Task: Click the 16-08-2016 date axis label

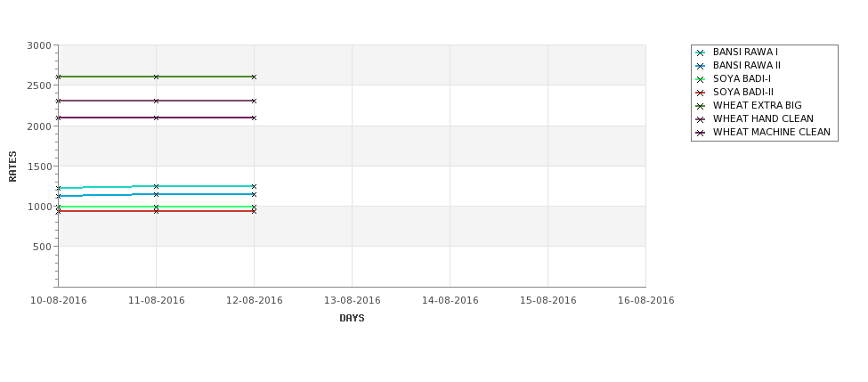Action: pyautogui.click(x=646, y=301)
